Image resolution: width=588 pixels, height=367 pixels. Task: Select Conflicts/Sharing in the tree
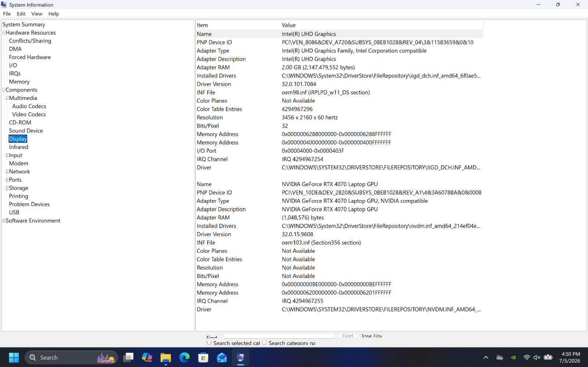click(x=30, y=41)
